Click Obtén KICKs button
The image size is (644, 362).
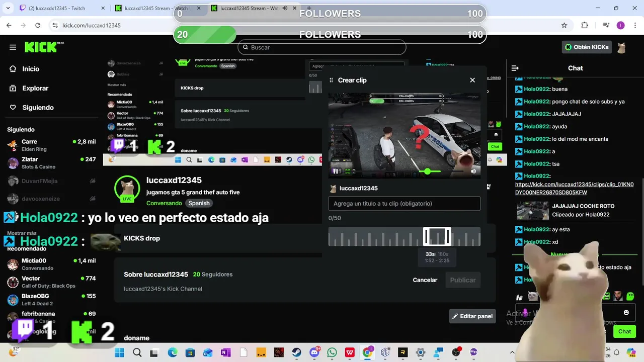pos(587,47)
